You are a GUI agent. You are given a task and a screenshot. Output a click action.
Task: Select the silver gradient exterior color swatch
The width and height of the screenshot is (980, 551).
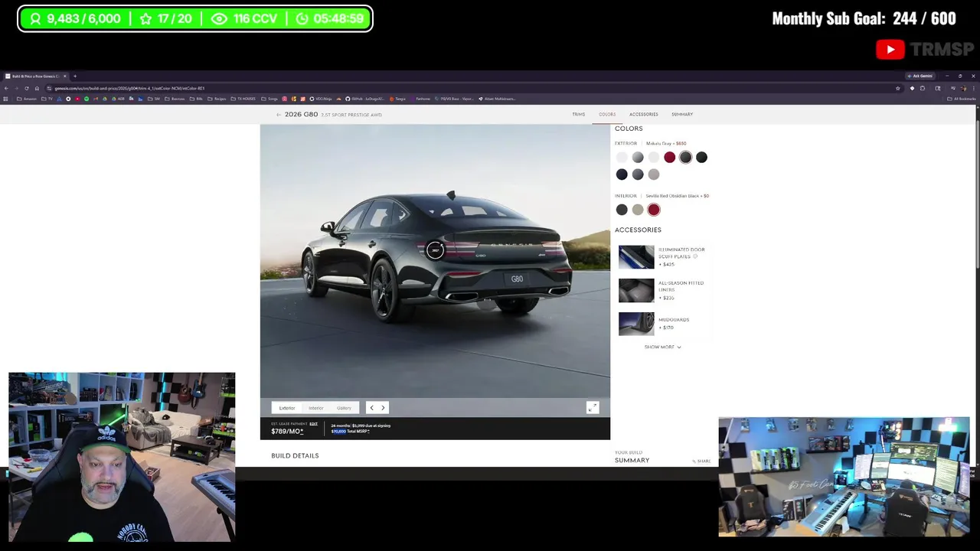tap(638, 158)
